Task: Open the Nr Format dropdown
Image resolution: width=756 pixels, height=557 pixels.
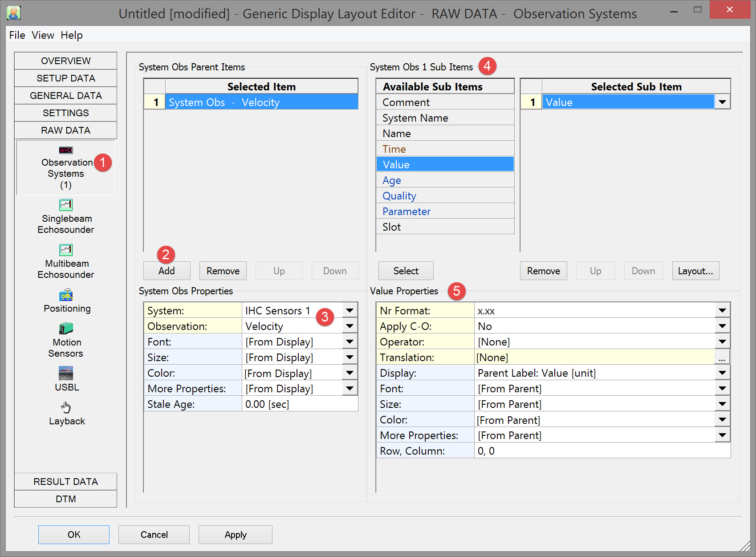Action: tap(722, 310)
